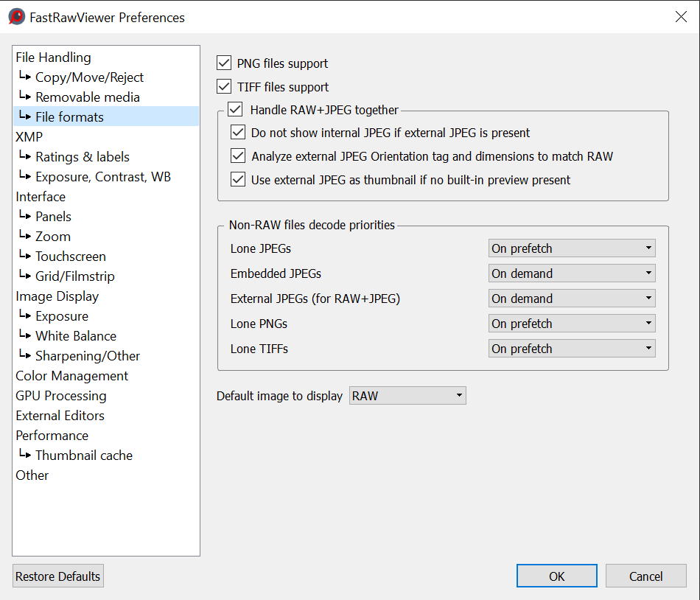Open the GPU Processing section
The height and width of the screenshot is (600, 700).
(x=61, y=396)
